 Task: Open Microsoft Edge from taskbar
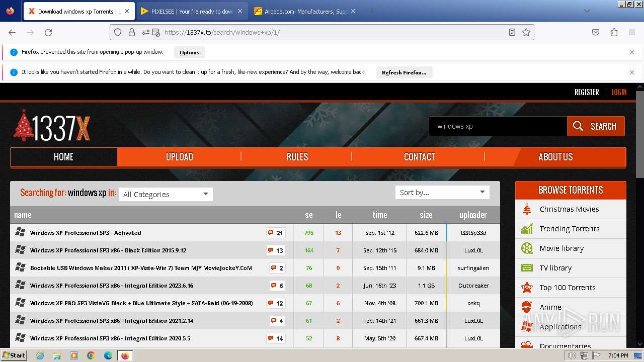pyautogui.click(x=108, y=355)
